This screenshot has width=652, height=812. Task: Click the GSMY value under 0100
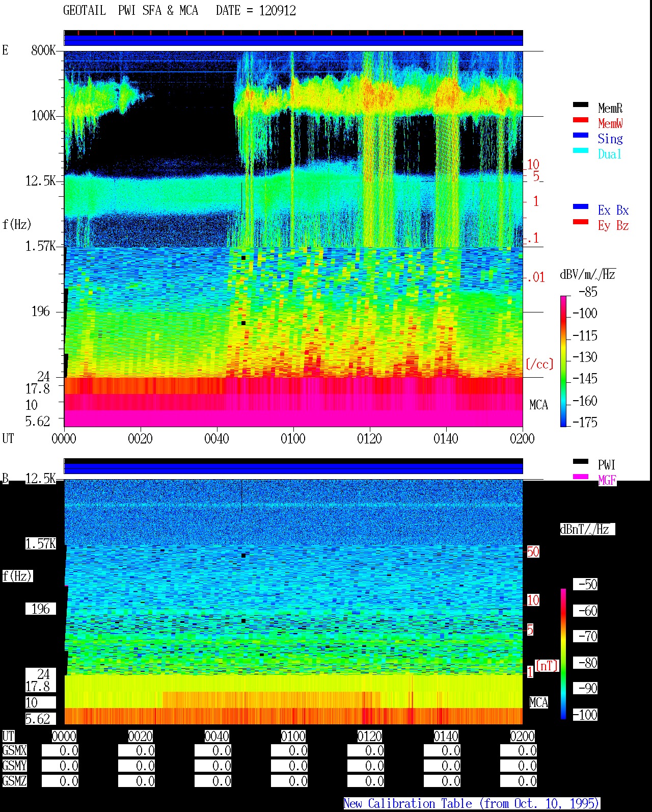tap(289, 766)
